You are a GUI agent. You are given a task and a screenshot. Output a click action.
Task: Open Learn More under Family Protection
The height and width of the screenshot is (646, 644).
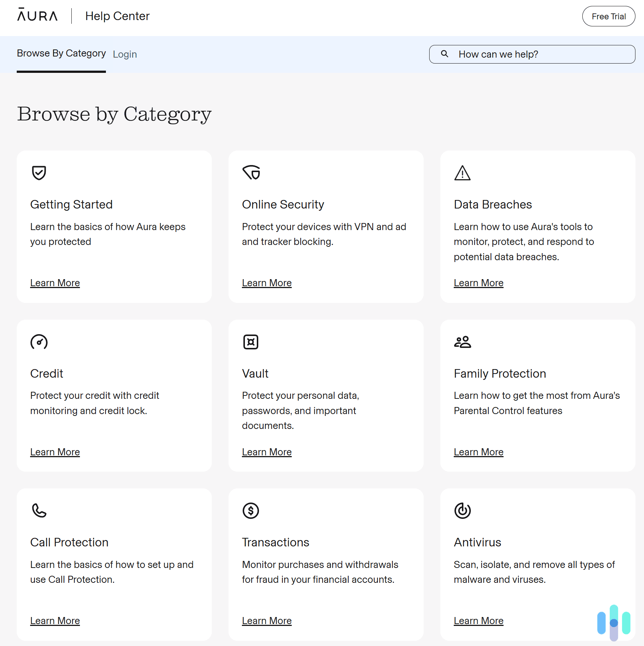click(x=478, y=452)
